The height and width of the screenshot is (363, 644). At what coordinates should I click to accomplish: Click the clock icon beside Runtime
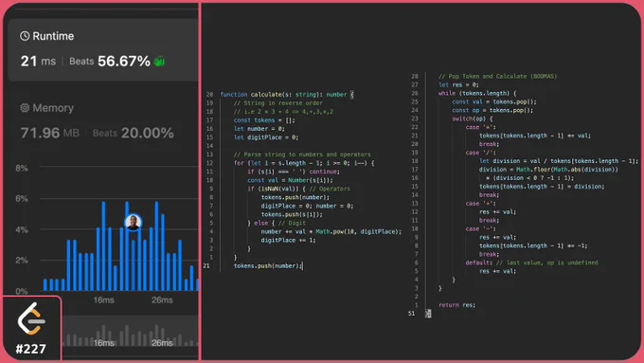point(25,36)
